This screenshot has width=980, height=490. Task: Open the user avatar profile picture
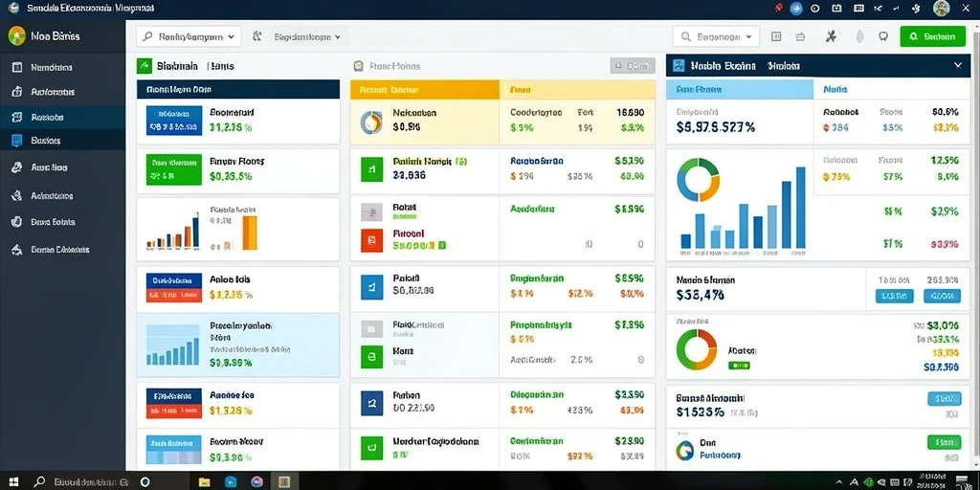(x=942, y=8)
